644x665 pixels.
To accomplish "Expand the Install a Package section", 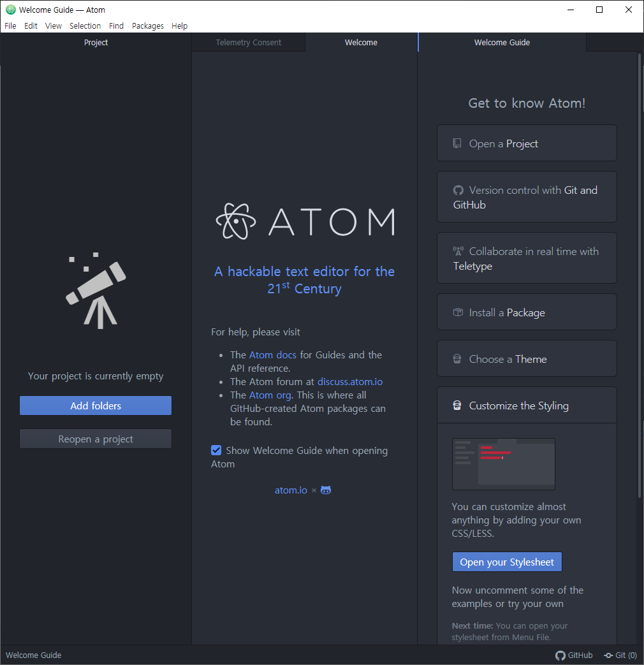I will [x=527, y=312].
